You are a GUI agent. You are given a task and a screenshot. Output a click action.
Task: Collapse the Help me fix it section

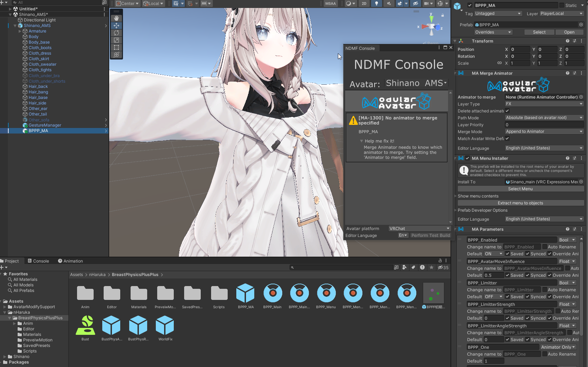pos(361,141)
